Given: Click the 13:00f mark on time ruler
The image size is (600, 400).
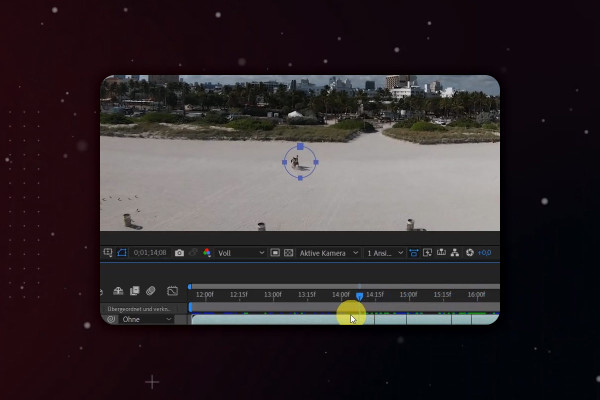Looking at the screenshot, I should point(273,295).
